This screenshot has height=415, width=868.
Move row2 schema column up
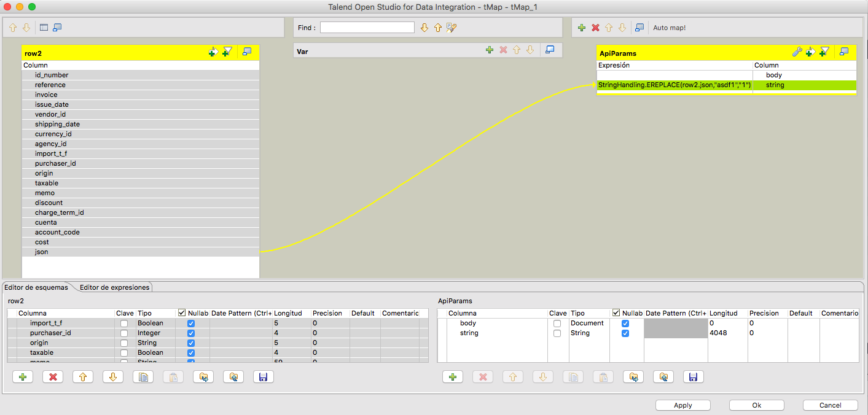(x=83, y=377)
